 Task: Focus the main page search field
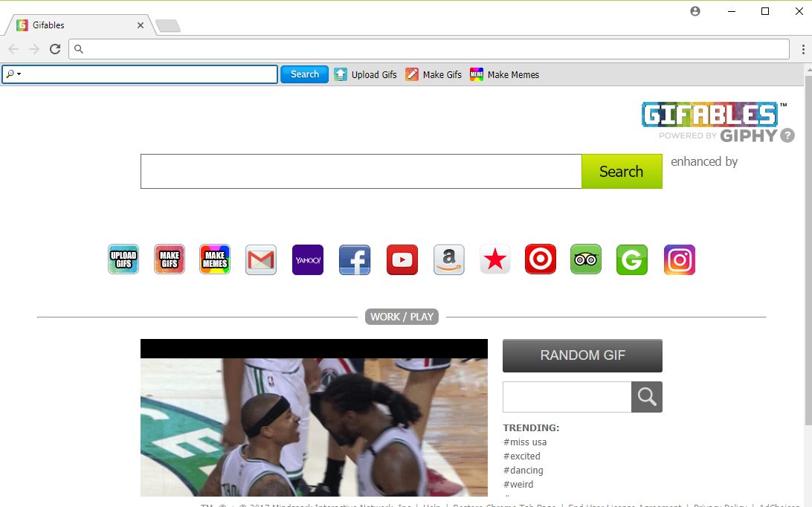click(361, 172)
